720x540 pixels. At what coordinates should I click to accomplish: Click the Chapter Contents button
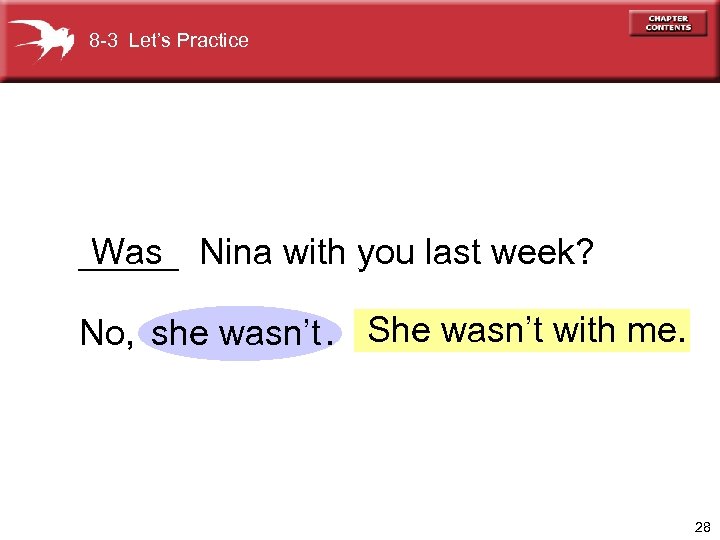pos(668,23)
